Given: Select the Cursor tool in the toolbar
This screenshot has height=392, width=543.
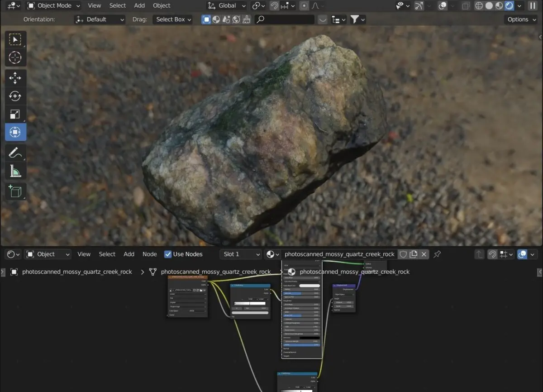Looking at the screenshot, I should [x=15, y=58].
